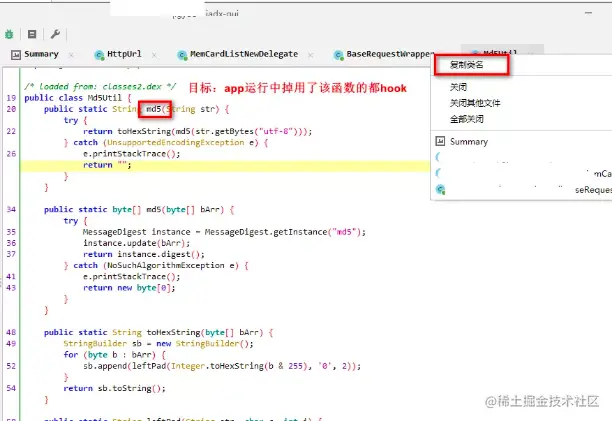Click toHexString call on line 22
612x421 pixels.
144,131
